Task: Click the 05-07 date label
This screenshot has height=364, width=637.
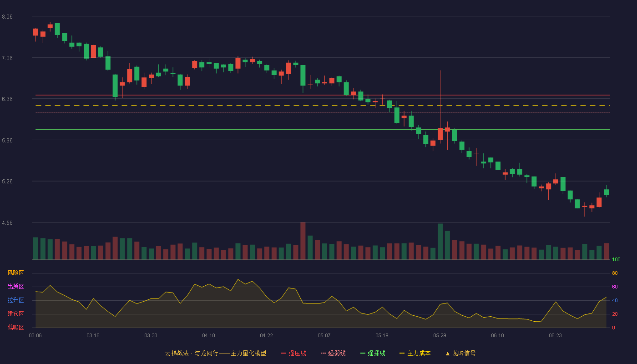Action: click(324, 335)
